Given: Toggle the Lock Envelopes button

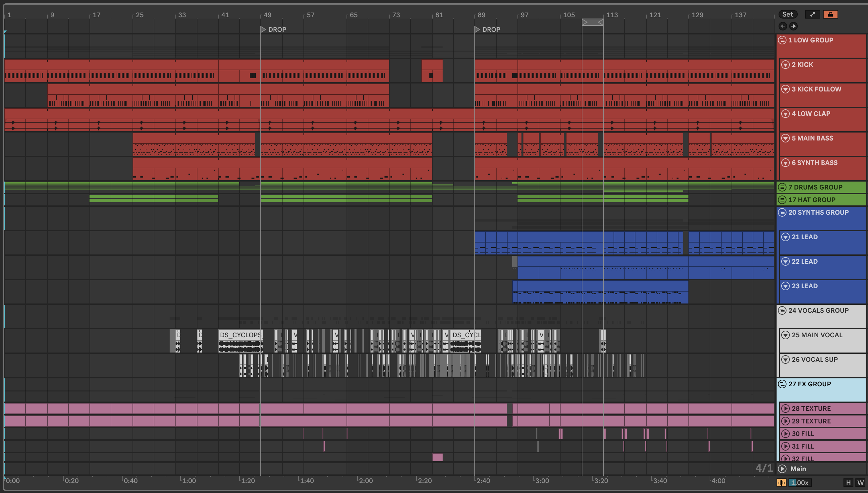Looking at the screenshot, I should tap(830, 14).
